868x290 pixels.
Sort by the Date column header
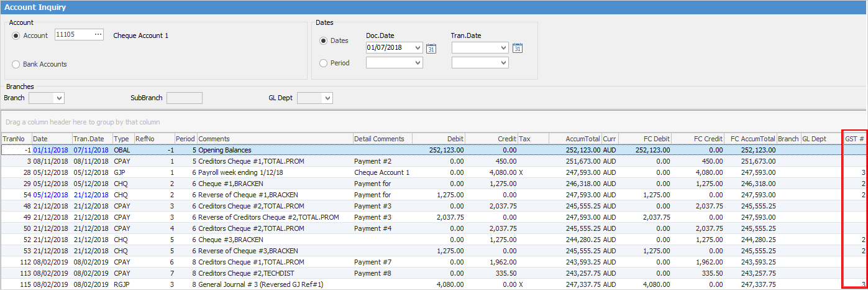pos(52,139)
